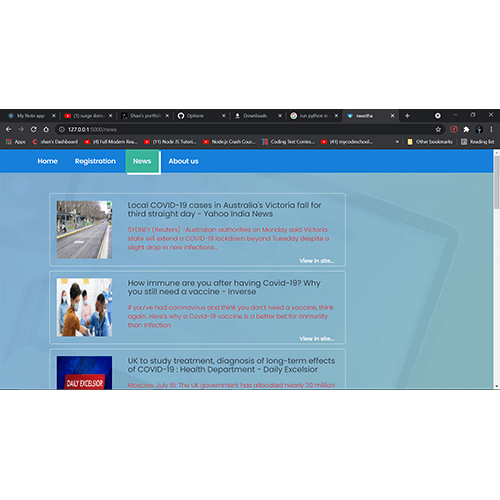This screenshot has width=500, height=500.
Task: Go to the About us page
Action: tap(183, 161)
